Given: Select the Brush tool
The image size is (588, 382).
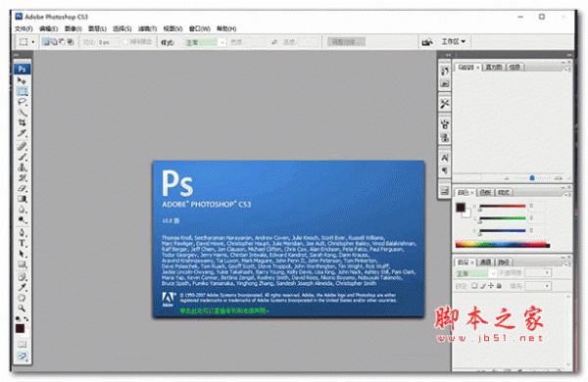Looking at the screenshot, I should click(22, 157).
